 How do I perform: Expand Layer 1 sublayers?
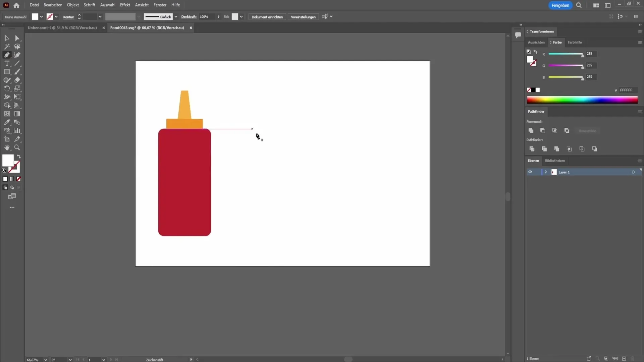tap(546, 172)
